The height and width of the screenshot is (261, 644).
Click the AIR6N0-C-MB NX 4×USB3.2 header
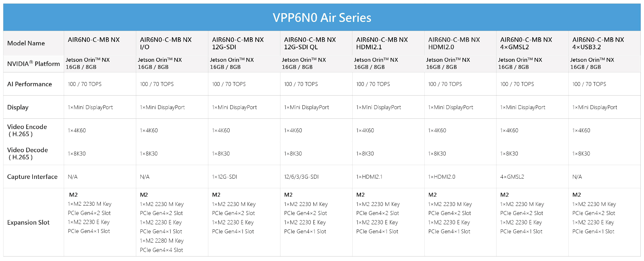[598, 43]
